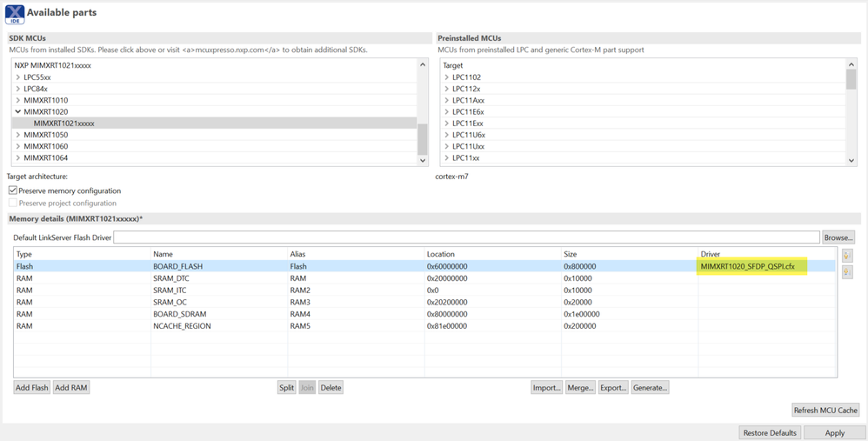Expand the LPC1102 preinstalled node
The height and width of the screenshot is (441, 868).
447,77
